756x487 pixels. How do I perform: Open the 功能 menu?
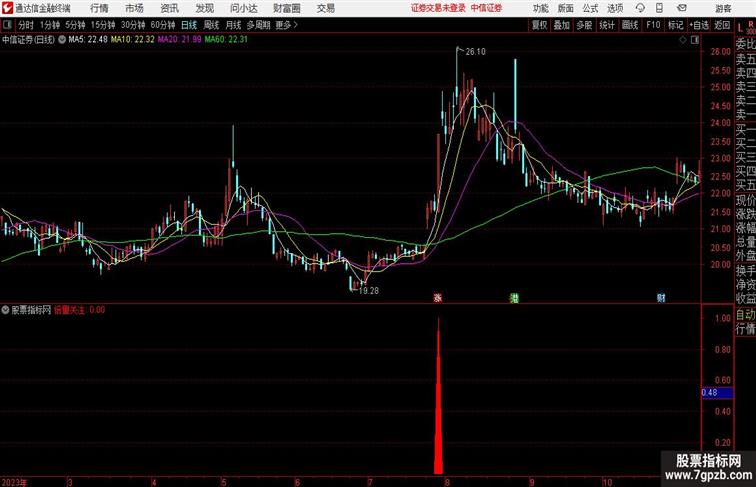coord(541,8)
